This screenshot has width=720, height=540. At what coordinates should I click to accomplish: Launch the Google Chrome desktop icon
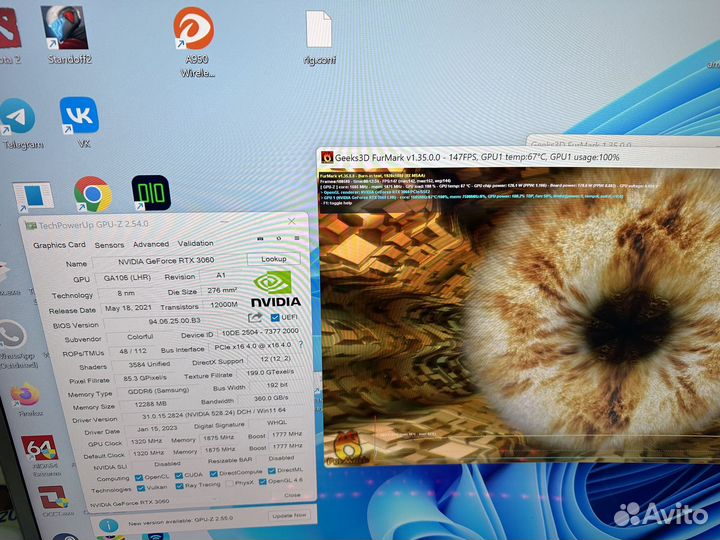(92, 194)
